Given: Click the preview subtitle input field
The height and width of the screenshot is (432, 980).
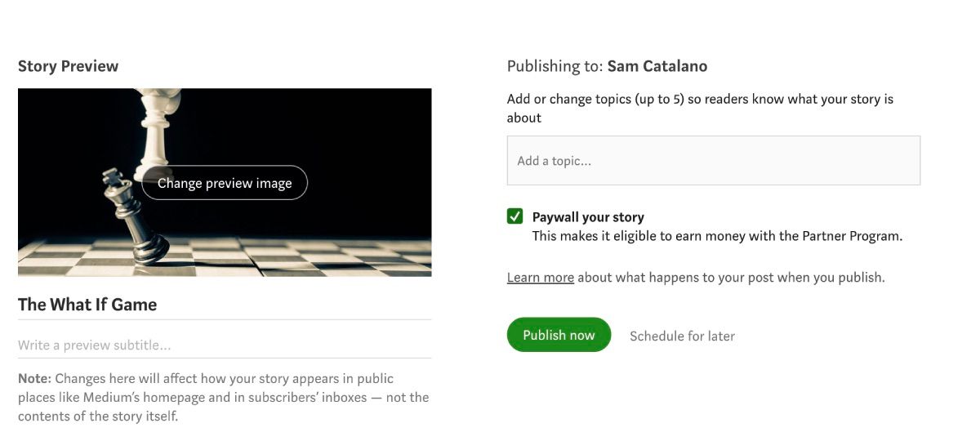Looking at the screenshot, I should pos(225,345).
